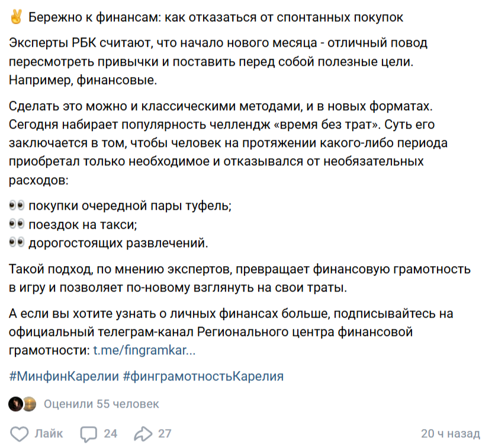The image size is (492, 448).
Task: Click the comment count 24
Action: coord(111,434)
